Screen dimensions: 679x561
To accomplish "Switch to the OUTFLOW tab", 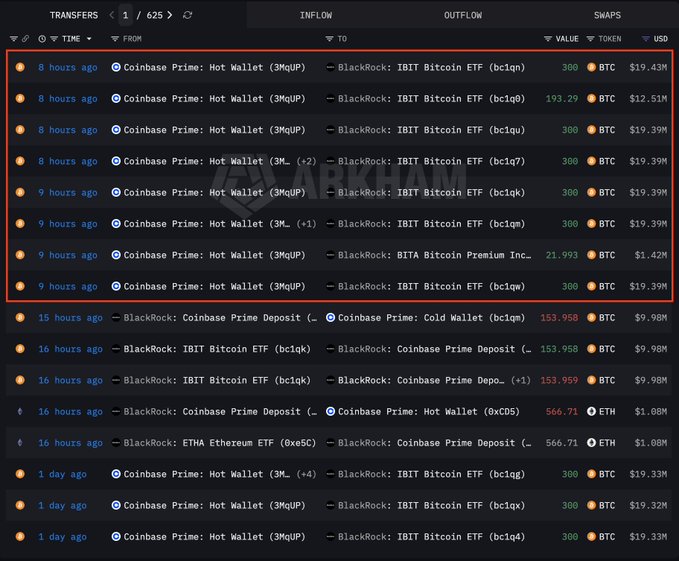I will pyautogui.click(x=462, y=15).
